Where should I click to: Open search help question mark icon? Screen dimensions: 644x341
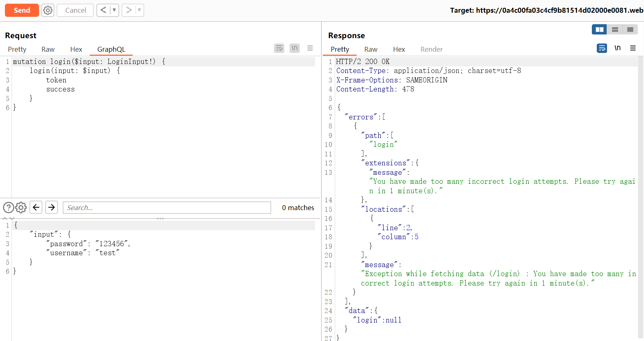(x=8, y=208)
